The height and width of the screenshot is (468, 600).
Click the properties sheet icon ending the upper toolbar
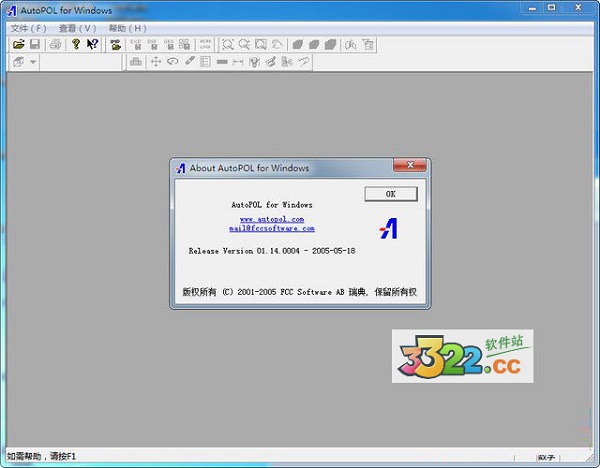368,44
